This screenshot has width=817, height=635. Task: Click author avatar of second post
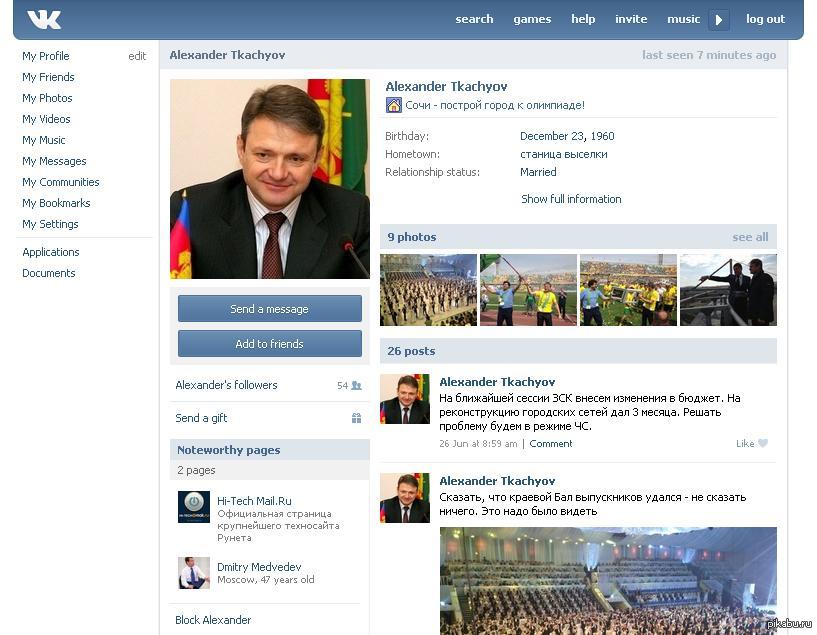coord(405,498)
